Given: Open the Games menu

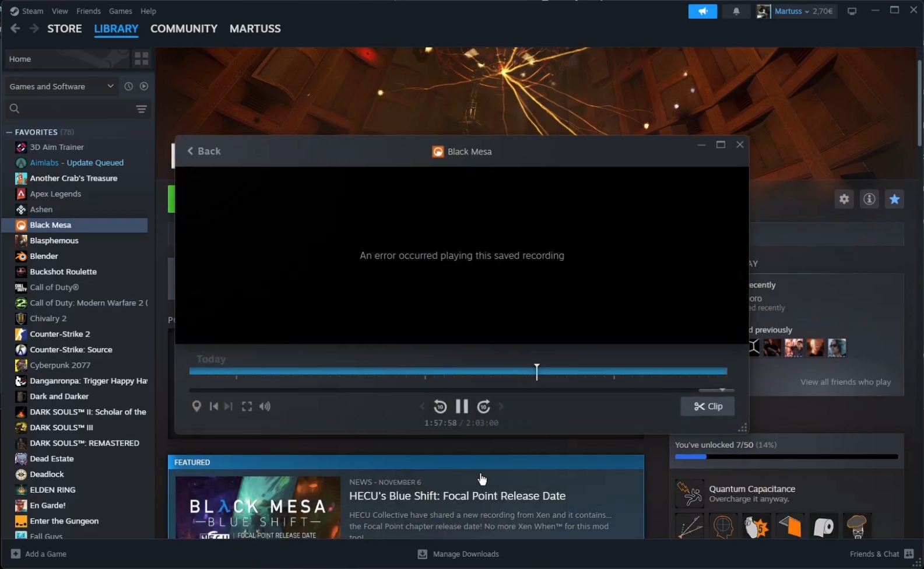Looking at the screenshot, I should pyautogui.click(x=121, y=11).
